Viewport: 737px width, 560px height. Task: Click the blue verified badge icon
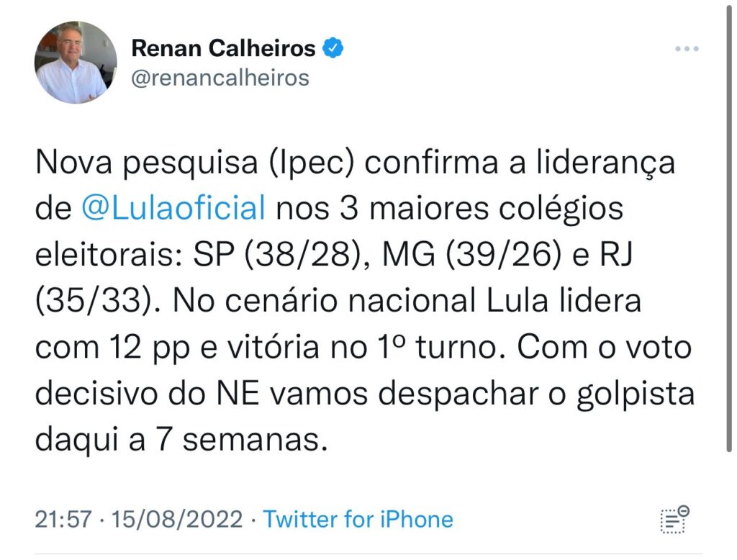point(333,48)
